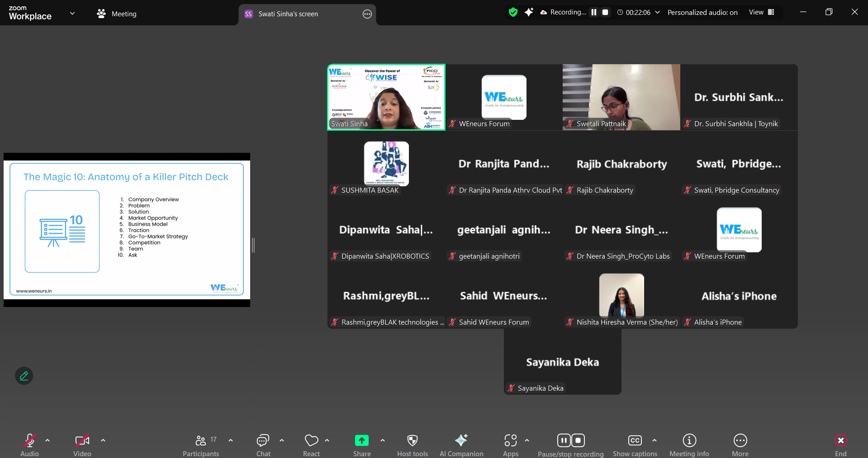Viewport: 868px width, 458px height.
Task: Pause the recording in top bar
Action: [594, 12]
